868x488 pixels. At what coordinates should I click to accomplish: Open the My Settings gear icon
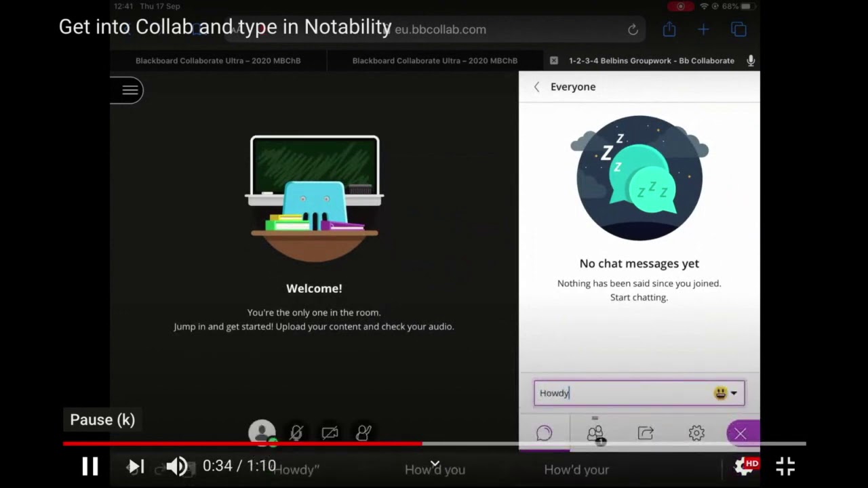pos(696,433)
